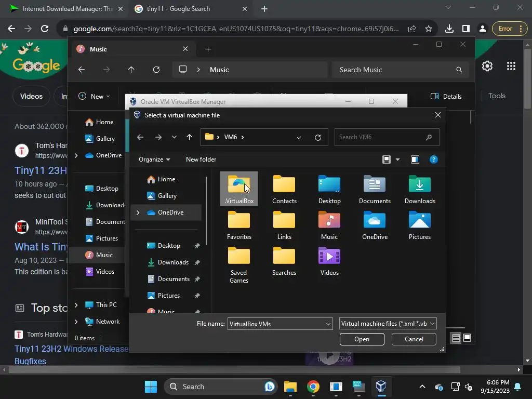
Task: Switch Explorer to details list view
Action: (456, 338)
